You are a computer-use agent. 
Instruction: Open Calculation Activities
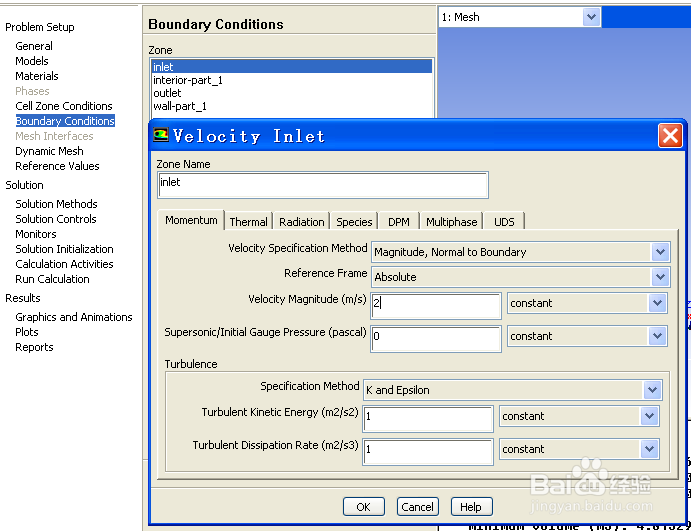coord(64,264)
